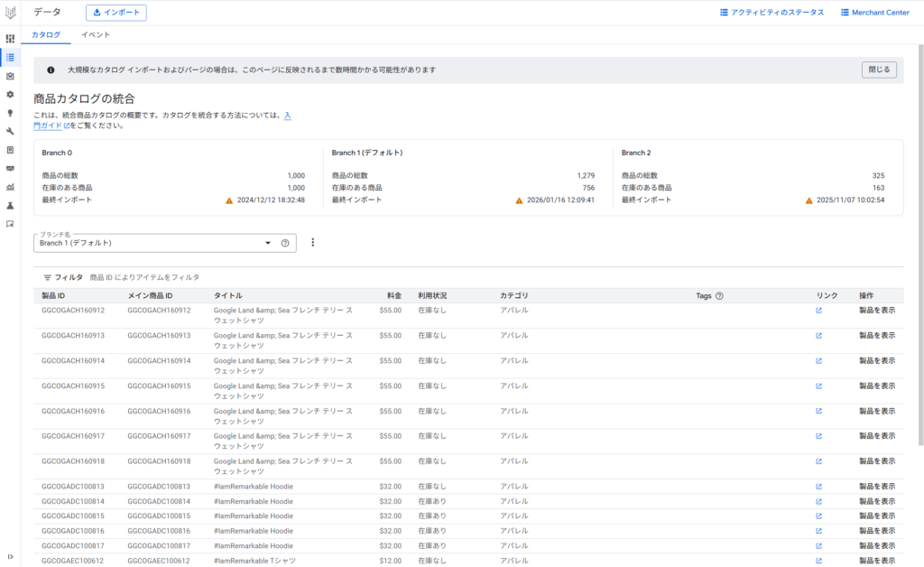Screen dimensions: 924x567
Task: Open the monitor-shaped sidebar icon
Action: click(10, 169)
